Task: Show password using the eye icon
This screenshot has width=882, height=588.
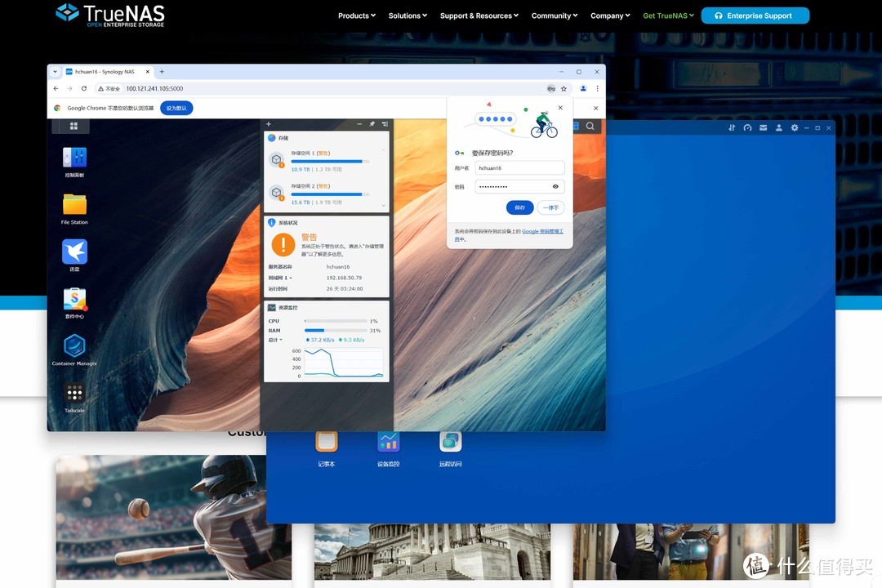Action: (x=555, y=186)
